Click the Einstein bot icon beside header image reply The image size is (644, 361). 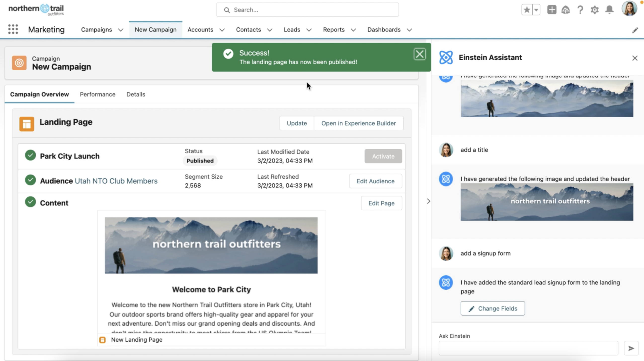pos(446,179)
